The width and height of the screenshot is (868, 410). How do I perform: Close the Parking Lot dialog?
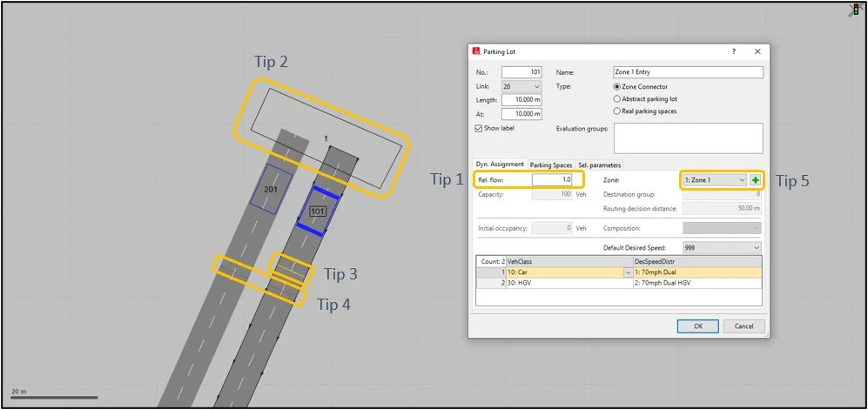(757, 51)
